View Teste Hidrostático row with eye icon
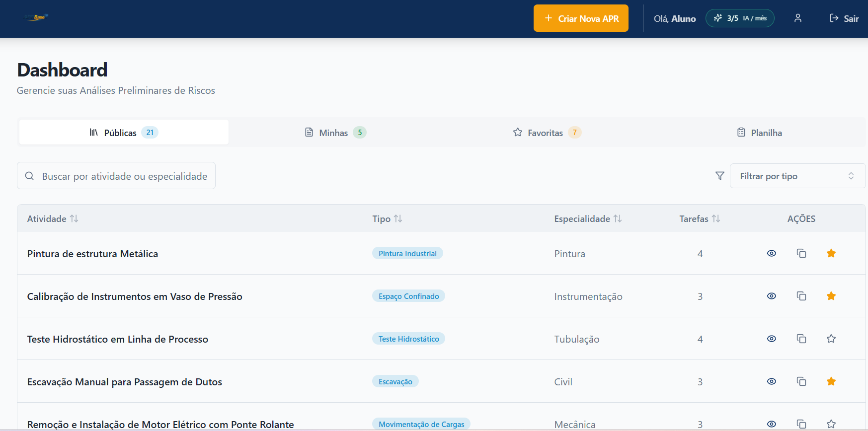868x431 pixels. [772, 339]
